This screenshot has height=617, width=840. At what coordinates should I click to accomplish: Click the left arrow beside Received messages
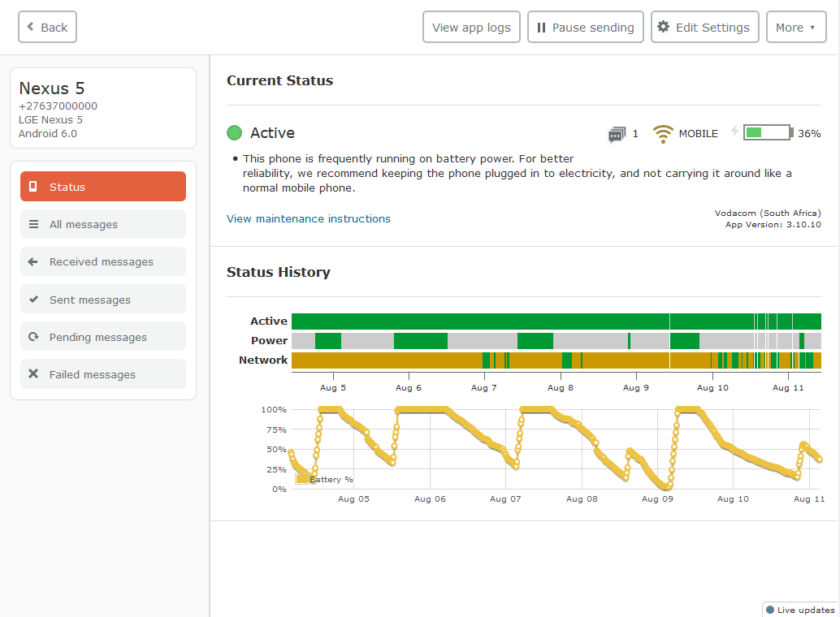(32, 261)
